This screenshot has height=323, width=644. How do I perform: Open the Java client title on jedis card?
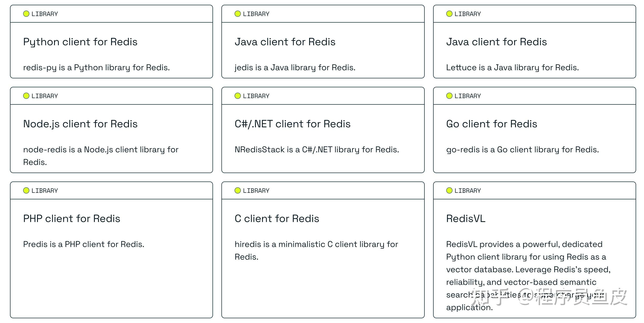coord(285,42)
